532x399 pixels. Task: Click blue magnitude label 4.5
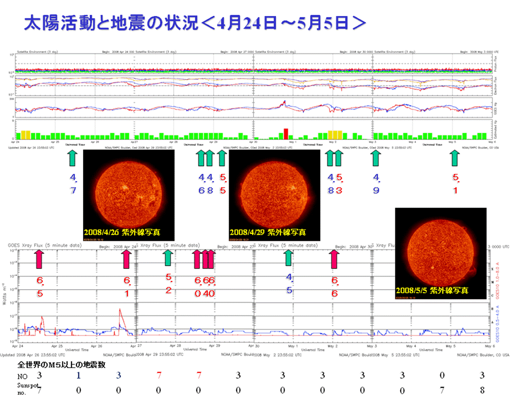point(289,284)
